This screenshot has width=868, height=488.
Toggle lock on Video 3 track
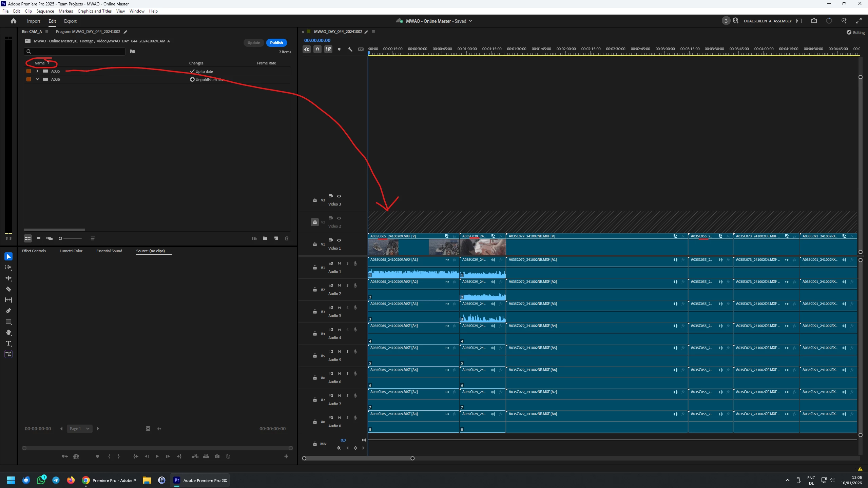pyautogui.click(x=315, y=200)
